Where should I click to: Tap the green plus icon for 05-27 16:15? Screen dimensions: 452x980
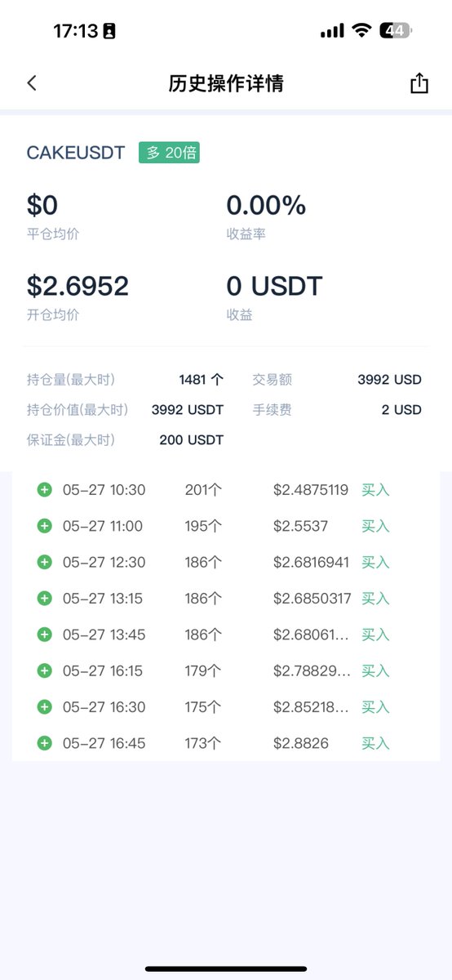pos(45,670)
